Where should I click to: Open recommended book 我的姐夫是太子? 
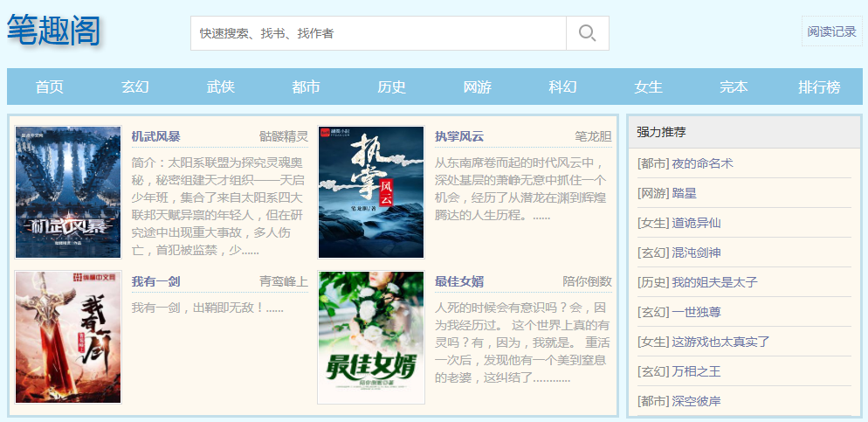coord(714,282)
